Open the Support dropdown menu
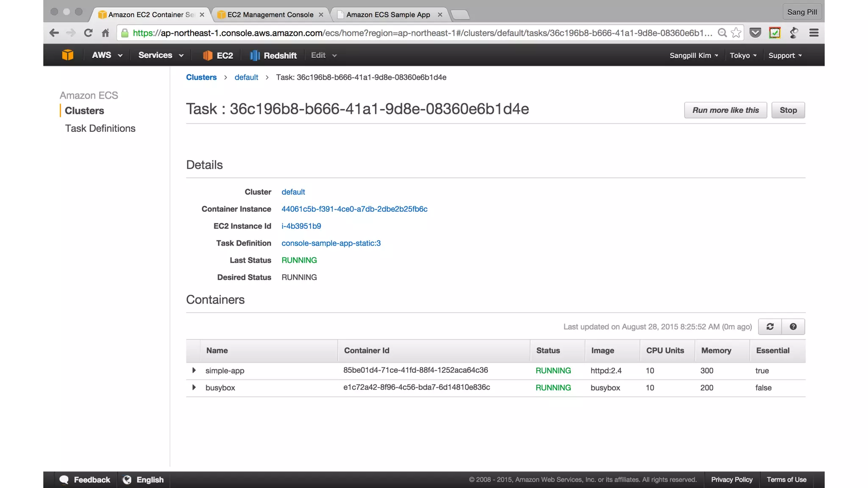Screen dimensions: 868x488 click(785, 55)
